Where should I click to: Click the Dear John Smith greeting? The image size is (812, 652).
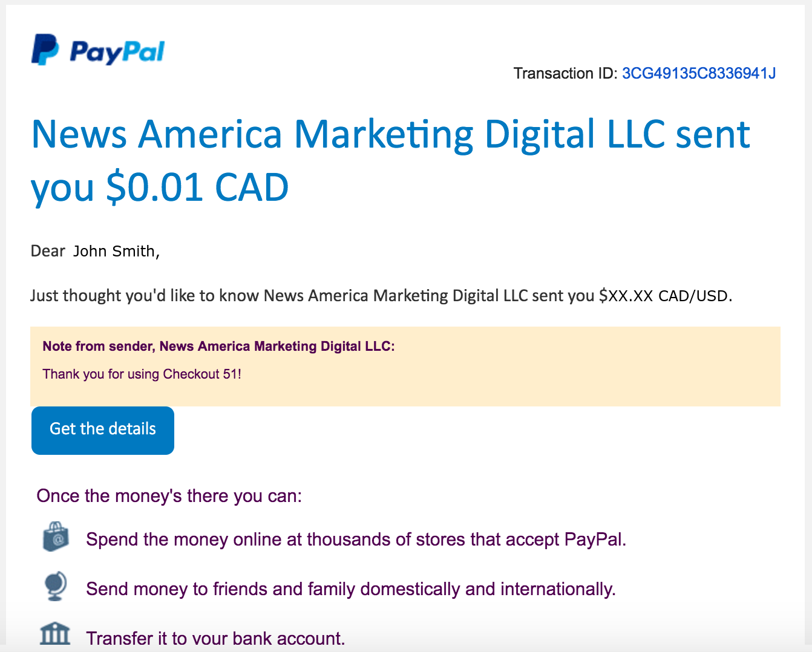(x=95, y=251)
